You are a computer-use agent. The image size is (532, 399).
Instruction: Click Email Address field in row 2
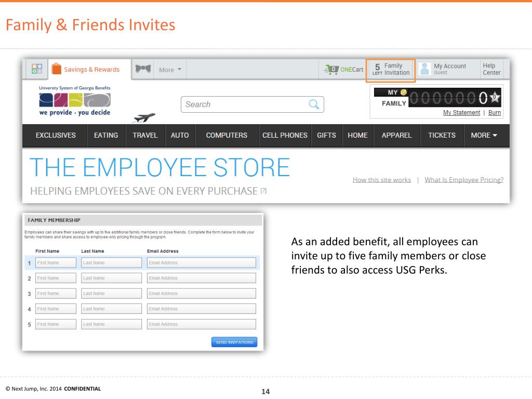[201, 278]
